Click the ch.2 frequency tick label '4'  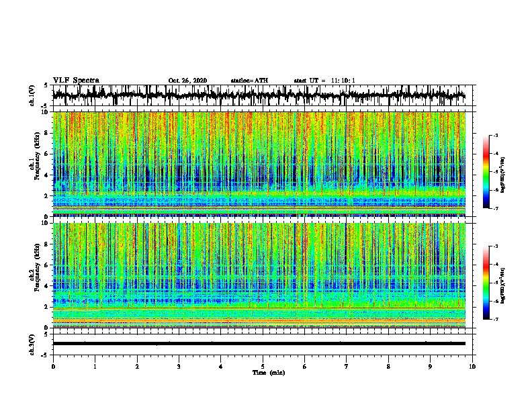(47, 286)
